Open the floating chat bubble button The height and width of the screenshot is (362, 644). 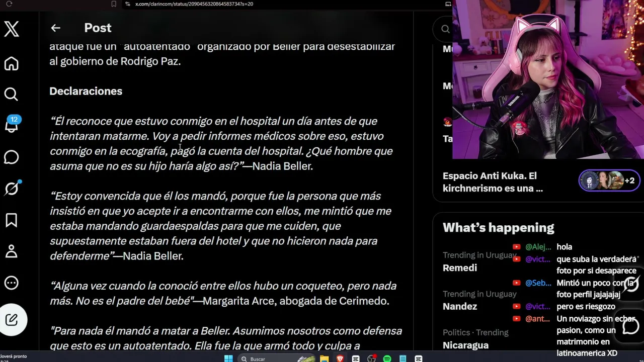(631, 327)
